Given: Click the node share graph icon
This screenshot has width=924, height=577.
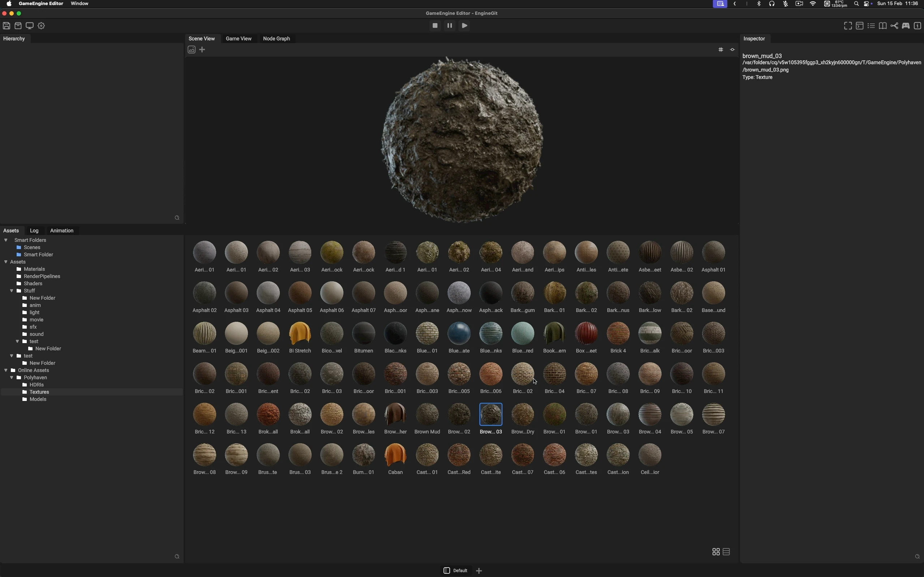Looking at the screenshot, I should point(894,26).
